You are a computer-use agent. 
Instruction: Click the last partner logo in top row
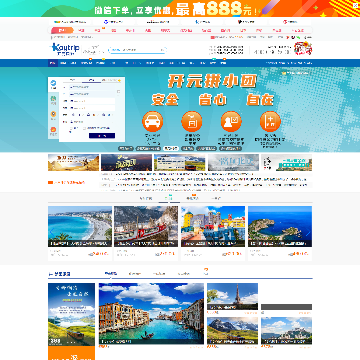[x=290, y=22]
